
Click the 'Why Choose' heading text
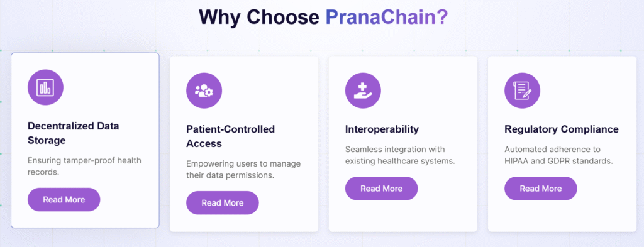coord(258,17)
